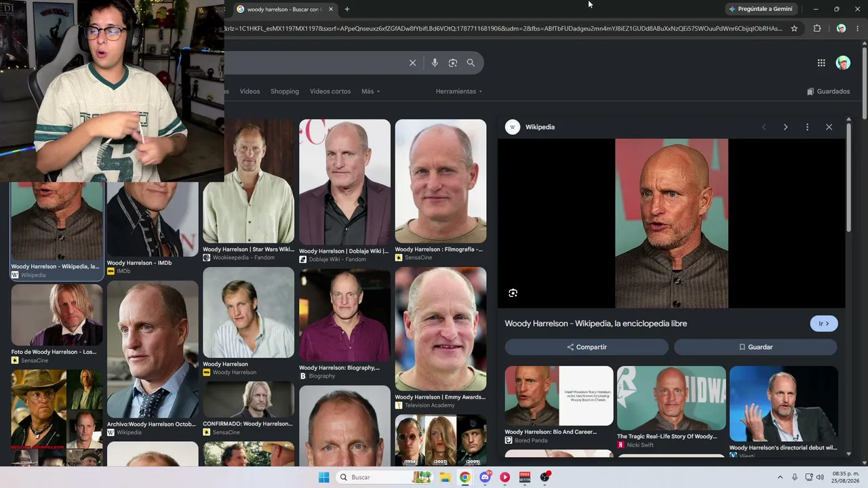Image resolution: width=868 pixels, height=488 pixels.
Task: Save the image with Guardar
Action: click(755, 347)
